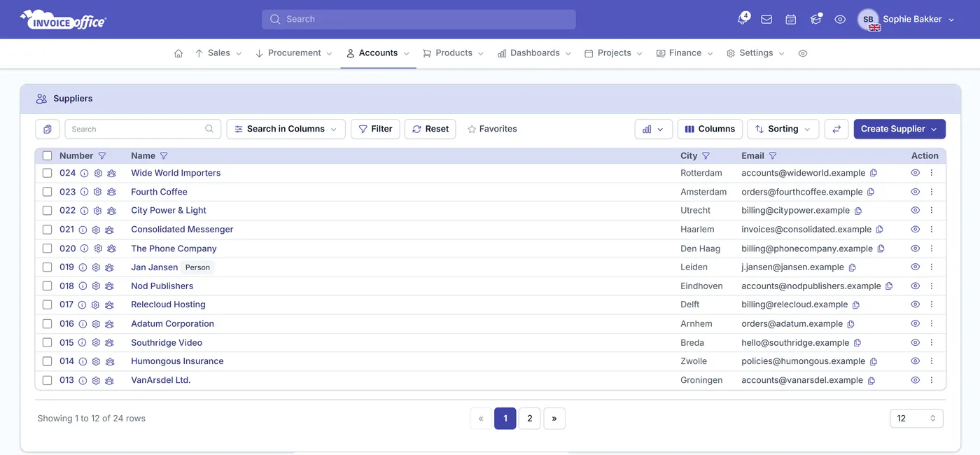Expand the Sales menu
This screenshot has width=980, height=455.
218,53
